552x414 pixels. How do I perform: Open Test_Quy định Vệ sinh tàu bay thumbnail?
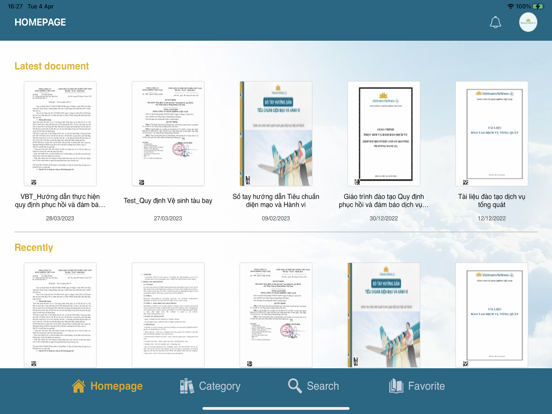pyautogui.click(x=168, y=134)
